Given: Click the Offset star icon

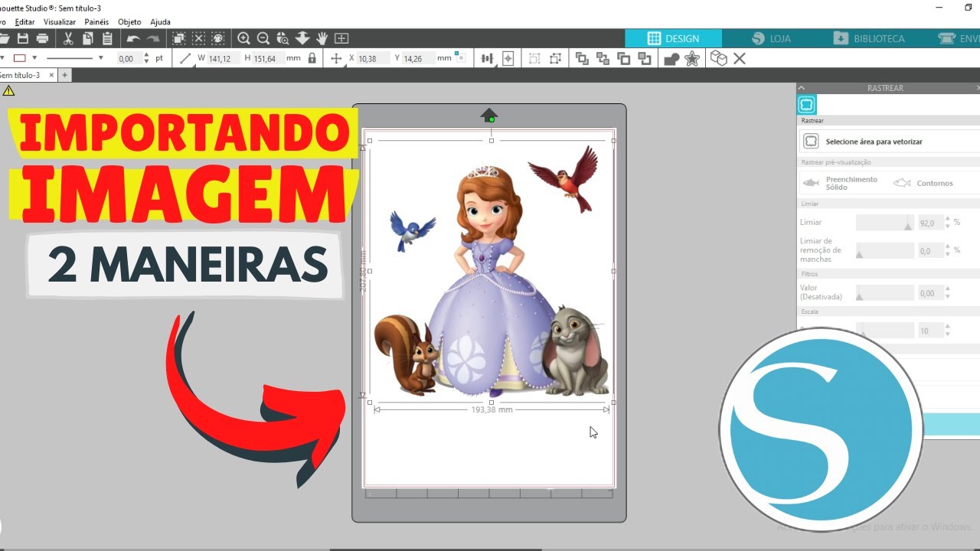Looking at the screenshot, I should click(692, 58).
